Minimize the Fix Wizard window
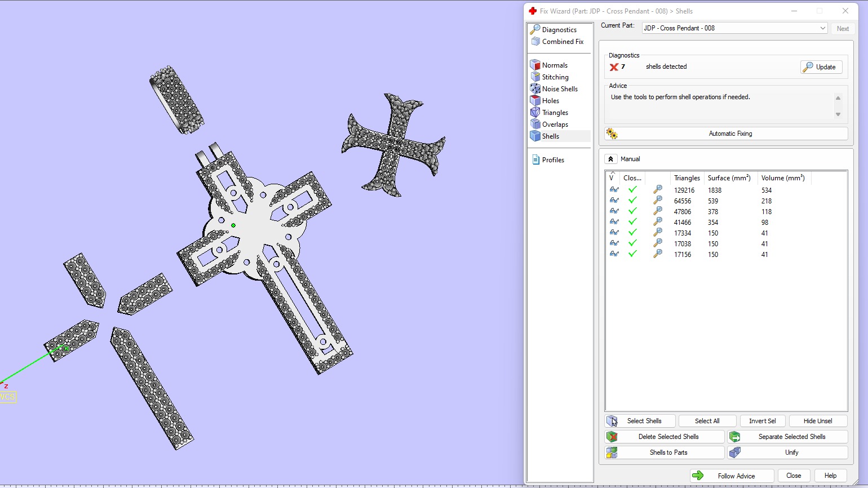Screen dimensions: 868x488 click(794, 11)
